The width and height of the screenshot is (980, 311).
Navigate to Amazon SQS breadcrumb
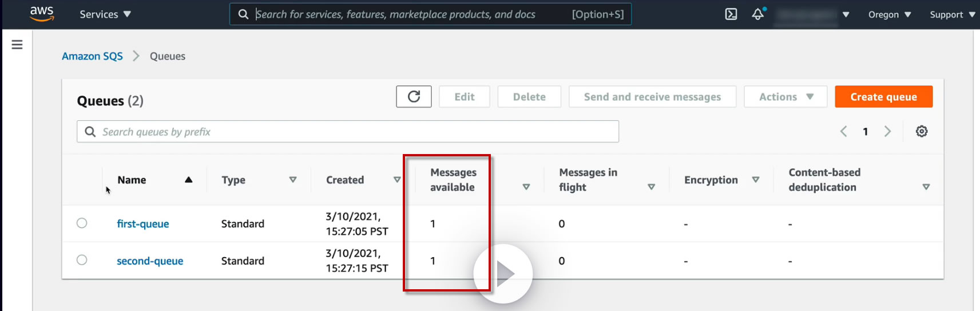pyautogui.click(x=92, y=56)
